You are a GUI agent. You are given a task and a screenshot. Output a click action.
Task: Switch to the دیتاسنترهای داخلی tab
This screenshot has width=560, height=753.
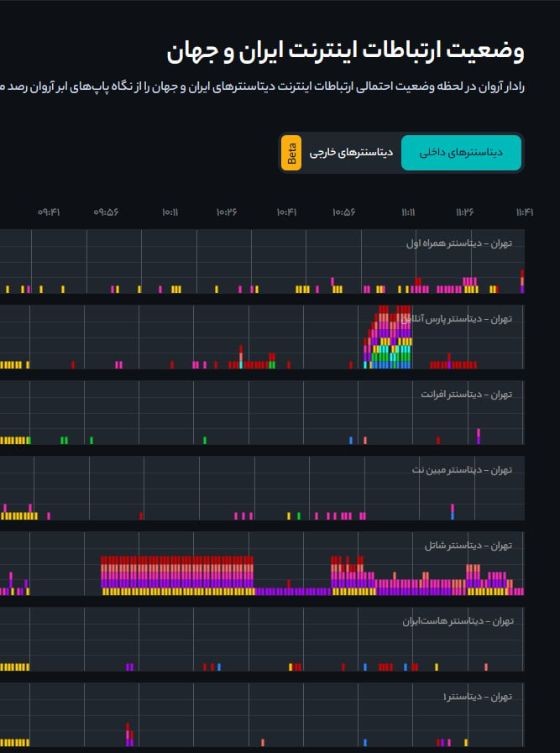(461, 153)
